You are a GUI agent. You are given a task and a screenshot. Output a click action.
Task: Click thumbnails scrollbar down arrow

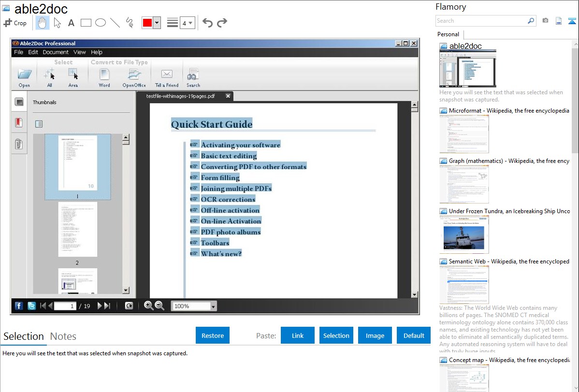click(126, 290)
